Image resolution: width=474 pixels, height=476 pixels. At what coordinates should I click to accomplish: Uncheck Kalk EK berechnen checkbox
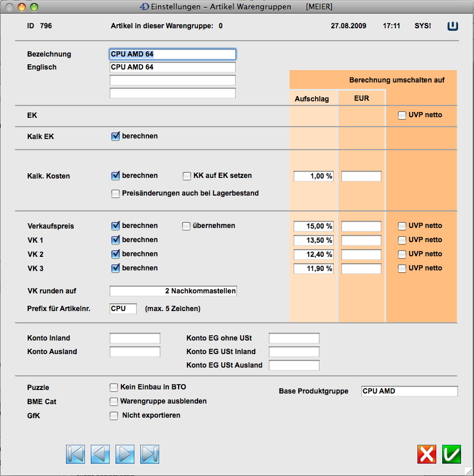point(116,137)
